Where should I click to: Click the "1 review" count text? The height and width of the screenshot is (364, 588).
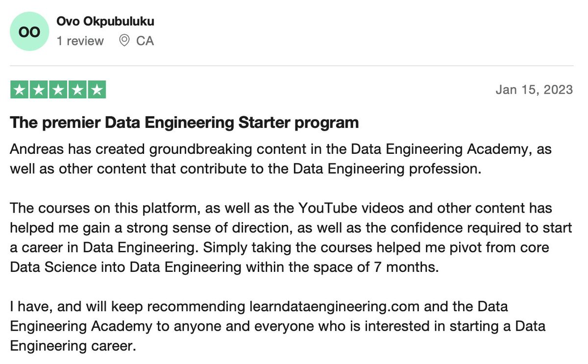click(80, 41)
